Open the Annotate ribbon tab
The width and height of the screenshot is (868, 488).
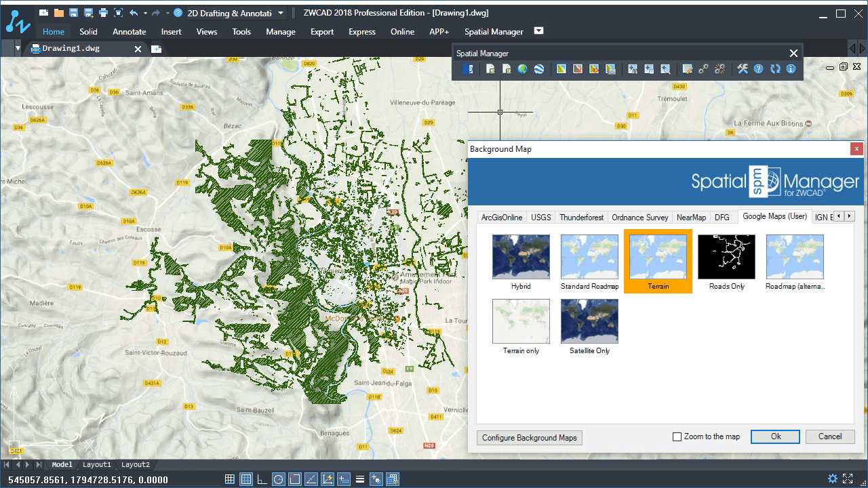130,31
